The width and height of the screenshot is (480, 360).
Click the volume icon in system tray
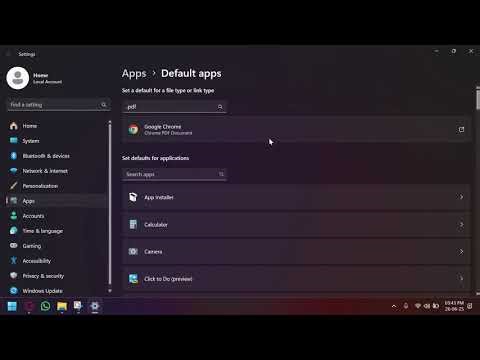click(x=427, y=306)
